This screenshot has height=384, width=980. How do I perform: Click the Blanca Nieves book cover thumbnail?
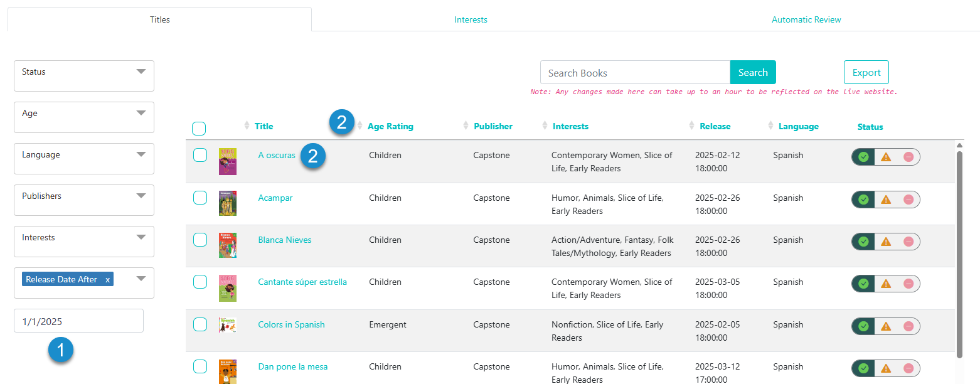tap(228, 245)
